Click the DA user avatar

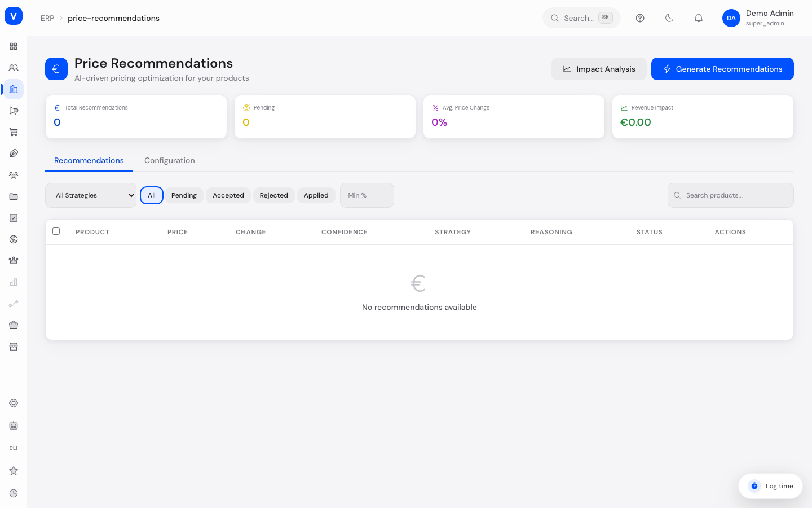[731, 18]
